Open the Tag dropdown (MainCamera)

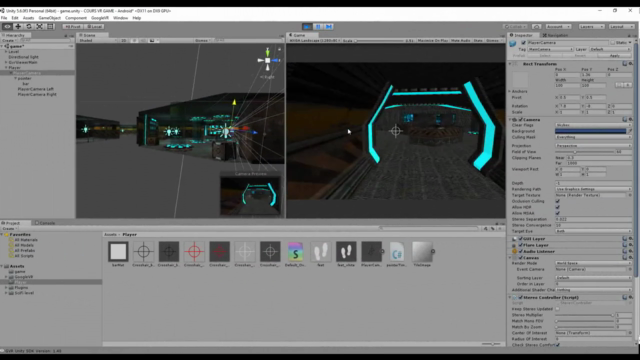[551, 49]
